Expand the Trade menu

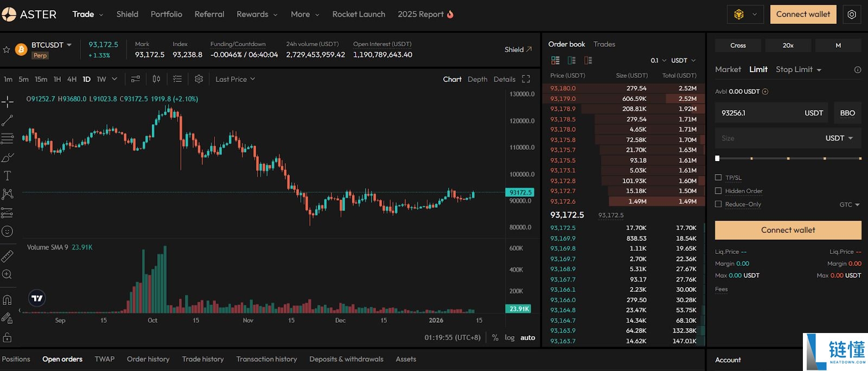pos(87,14)
